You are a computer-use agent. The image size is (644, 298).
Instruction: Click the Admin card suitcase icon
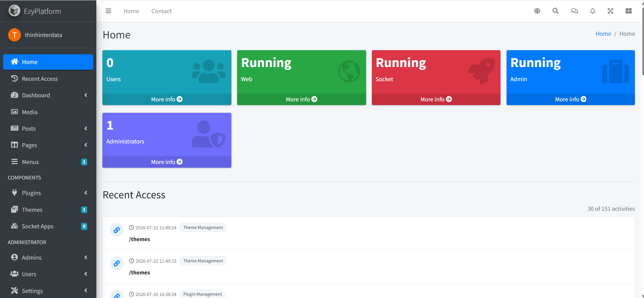click(616, 71)
